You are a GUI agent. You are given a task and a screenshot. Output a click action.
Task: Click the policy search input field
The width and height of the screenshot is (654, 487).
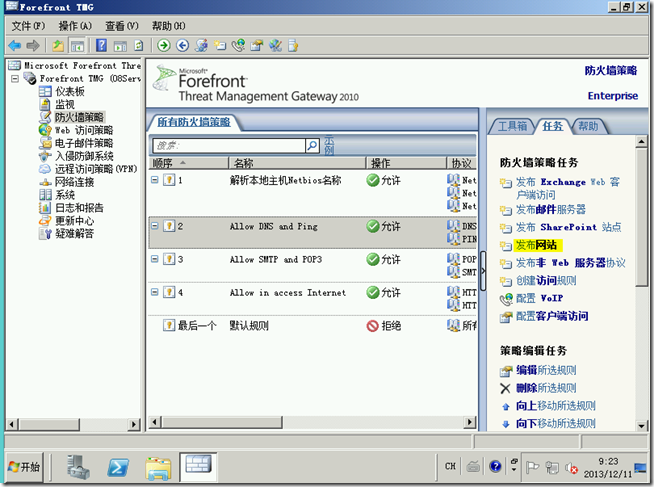(229, 146)
